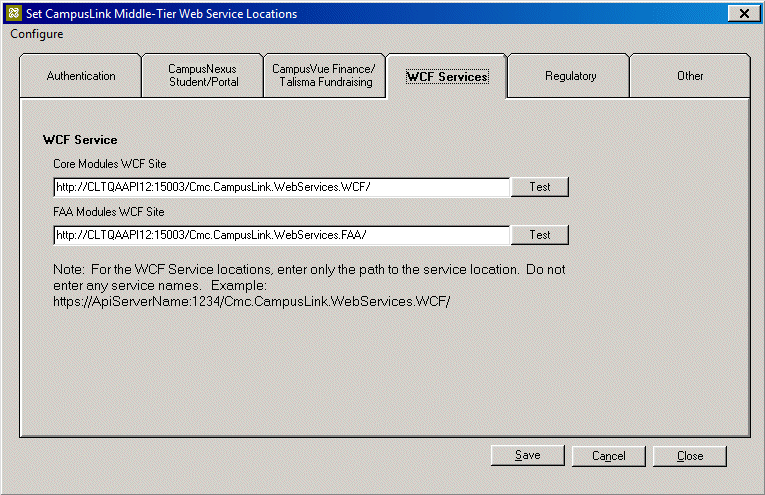The width and height of the screenshot is (765, 495).
Task: Save the web service locations
Action: point(527,455)
